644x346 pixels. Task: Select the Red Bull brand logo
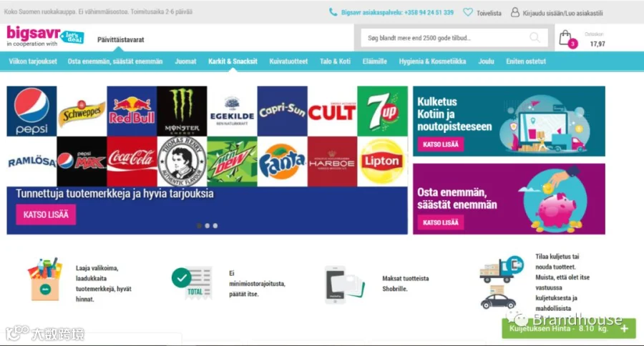click(132, 112)
